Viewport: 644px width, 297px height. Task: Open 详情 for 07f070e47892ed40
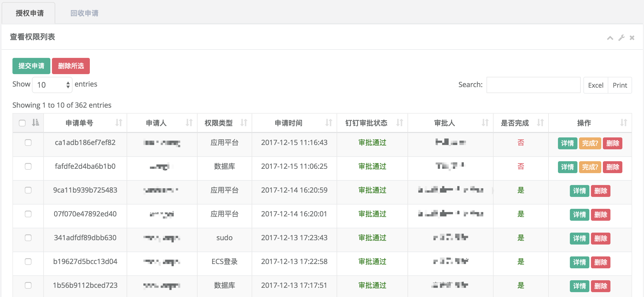coord(579,215)
